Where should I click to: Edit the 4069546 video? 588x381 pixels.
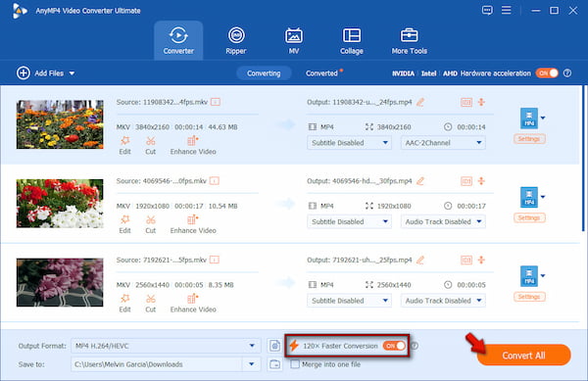[124, 224]
